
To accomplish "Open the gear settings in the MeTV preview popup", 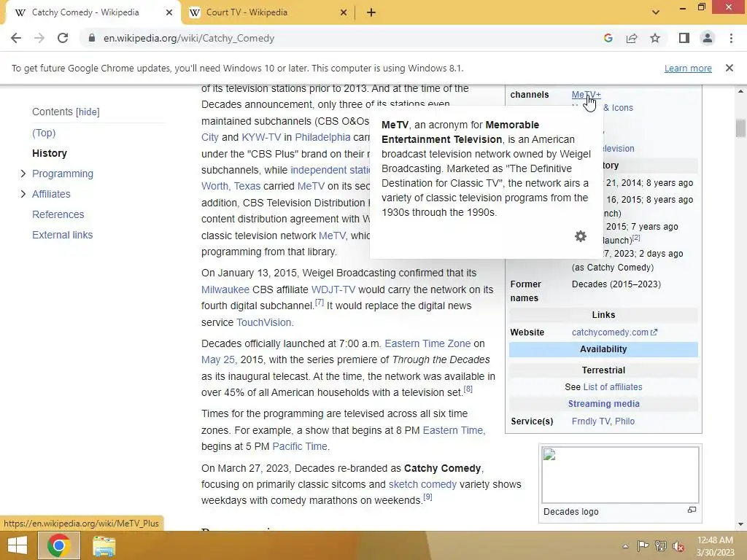I will (x=580, y=236).
